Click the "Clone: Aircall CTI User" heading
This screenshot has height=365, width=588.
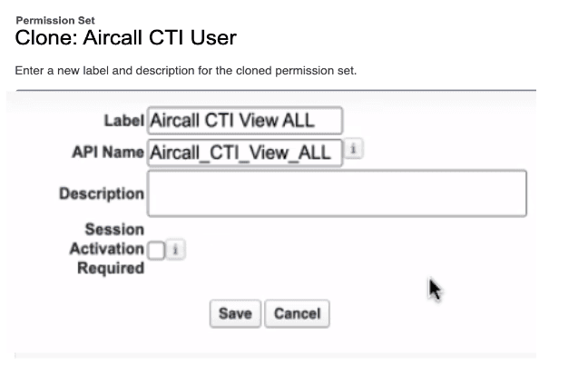pyautogui.click(x=125, y=38)
